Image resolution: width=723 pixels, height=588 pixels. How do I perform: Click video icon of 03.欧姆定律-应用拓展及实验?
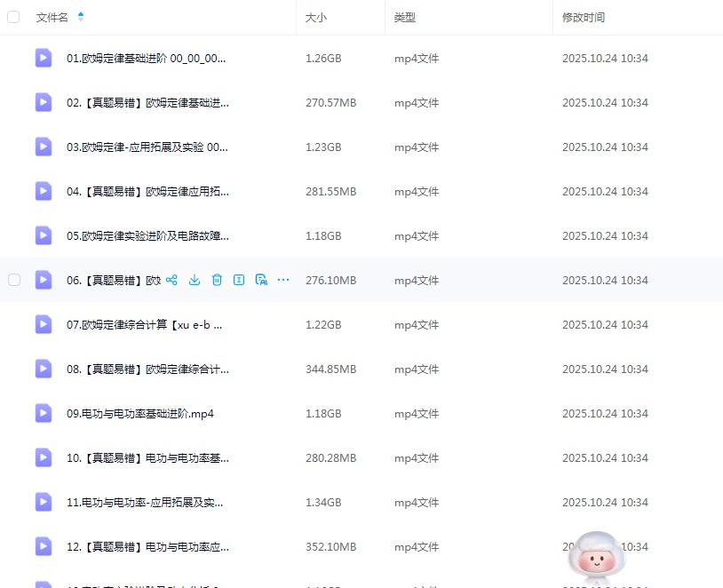click(x=44, y=147)
